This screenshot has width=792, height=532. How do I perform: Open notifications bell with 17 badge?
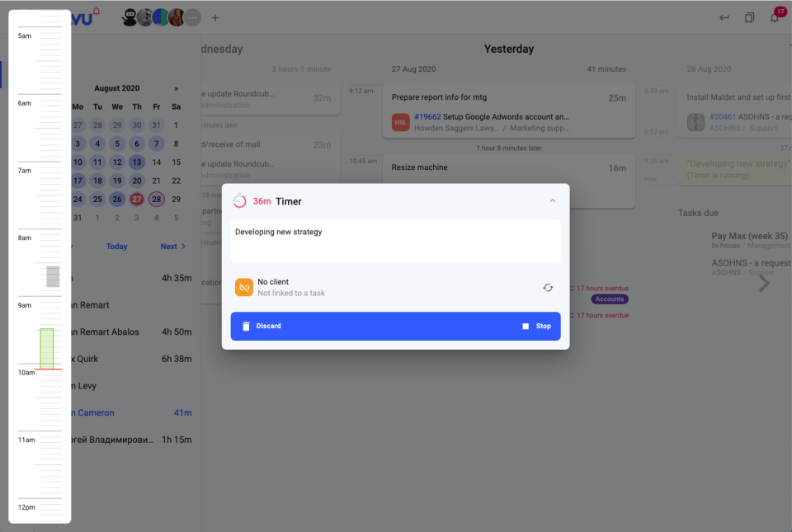click(x=775, y=17)
